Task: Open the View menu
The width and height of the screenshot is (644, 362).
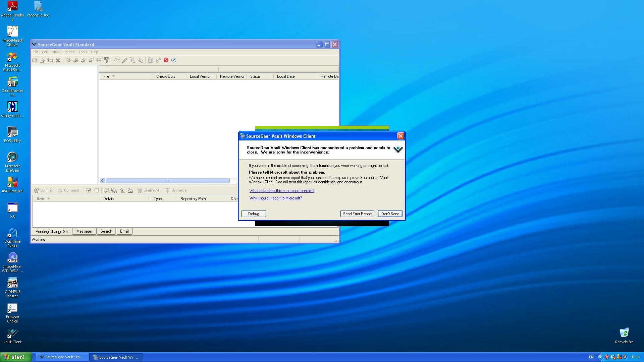Action: click(56, 52)
